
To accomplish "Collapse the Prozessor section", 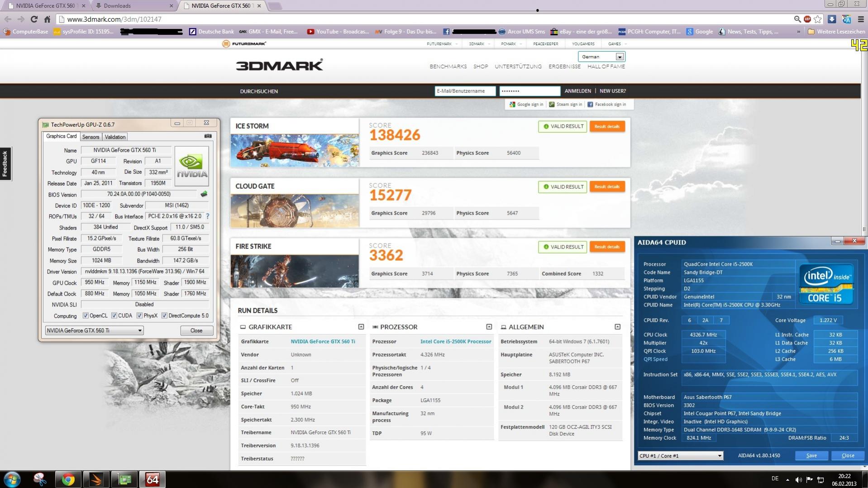I will click(489, 326).
